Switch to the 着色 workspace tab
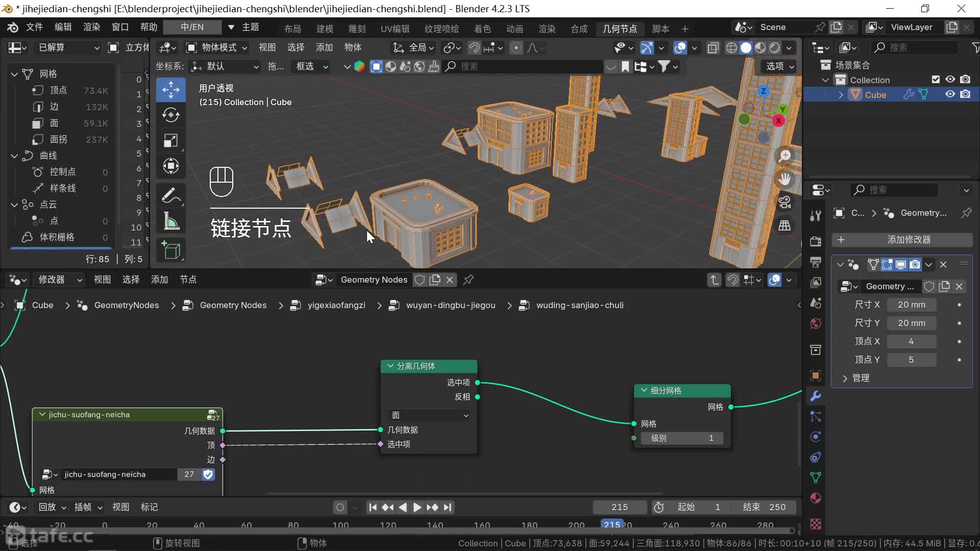The height and width of the screenshot is (551, 980). [x=482, y=29]
